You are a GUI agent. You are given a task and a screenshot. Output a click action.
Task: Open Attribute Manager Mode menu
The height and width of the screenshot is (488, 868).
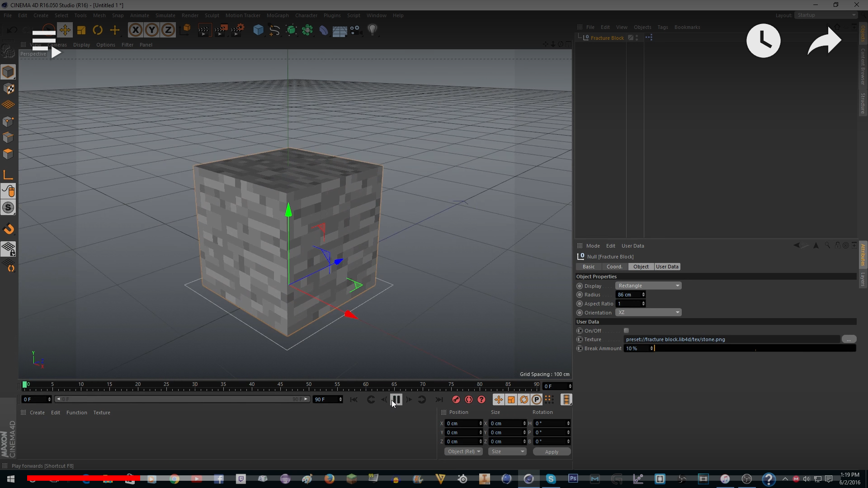593,246
